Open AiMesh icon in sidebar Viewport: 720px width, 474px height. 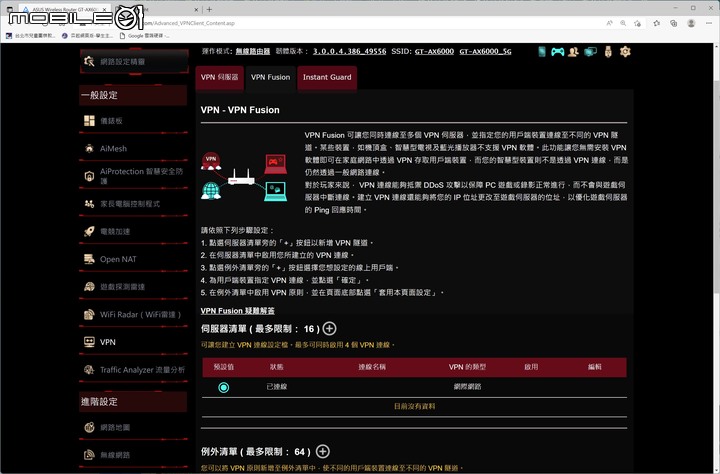click(x=89, y=148)
